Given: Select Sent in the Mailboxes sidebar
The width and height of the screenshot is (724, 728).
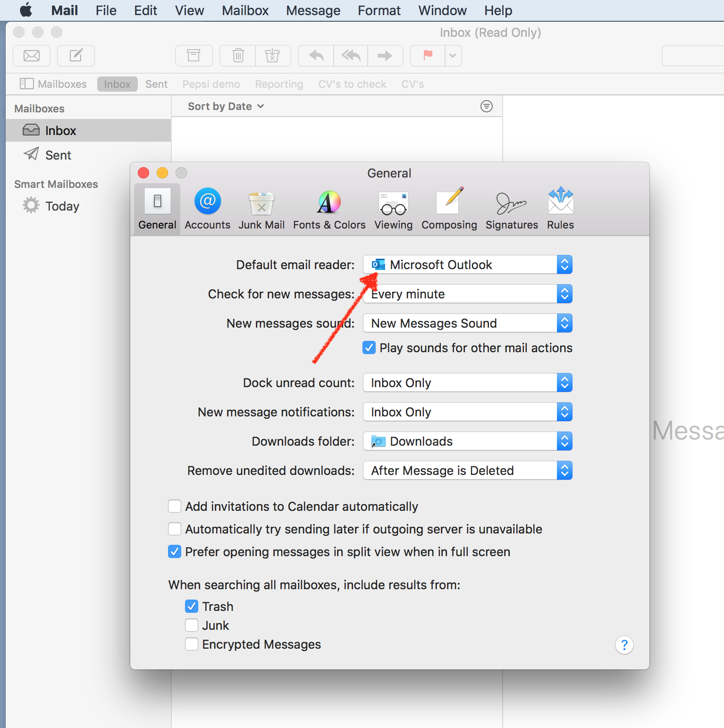Looking at the screenshot, I should [x=88, y=155].
